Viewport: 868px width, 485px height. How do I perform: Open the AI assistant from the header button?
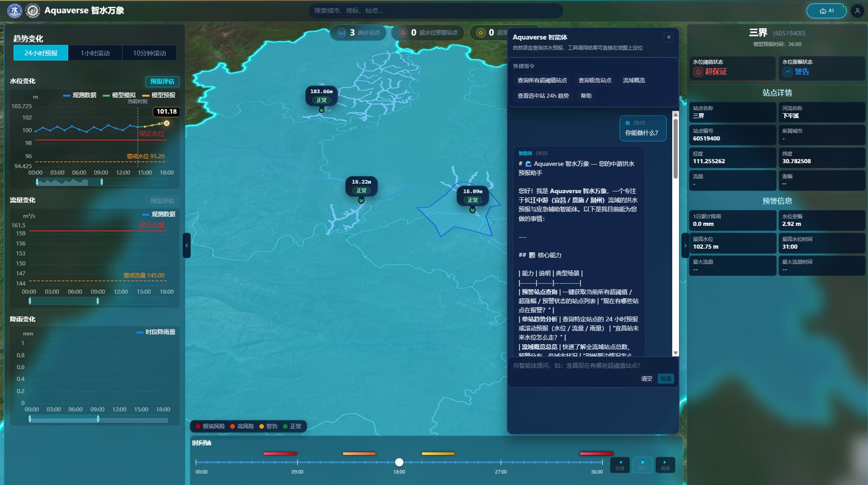(x=826, y=10)
